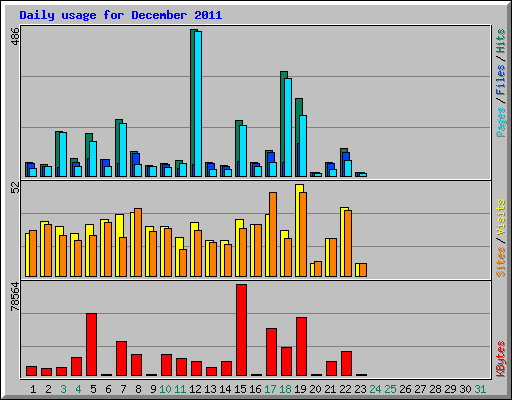512x400 pixels.
Task: Click day label 29 on the x-axis
Action: click(450, 389)
